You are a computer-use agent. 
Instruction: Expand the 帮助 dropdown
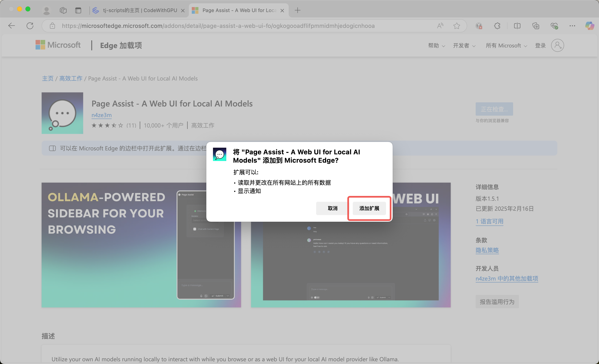[x=436, y=46]
